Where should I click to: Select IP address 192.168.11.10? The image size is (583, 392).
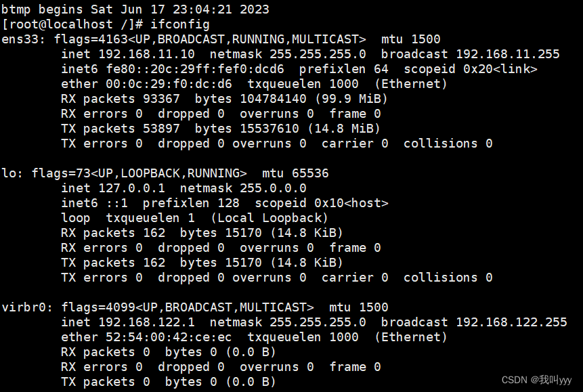pos(146,54)
